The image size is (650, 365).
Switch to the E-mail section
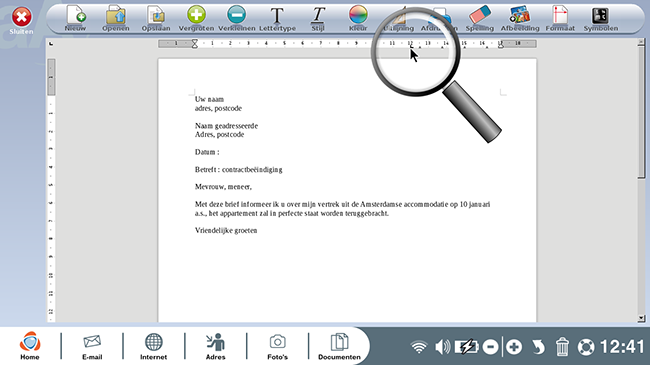[x=92, y=346]
